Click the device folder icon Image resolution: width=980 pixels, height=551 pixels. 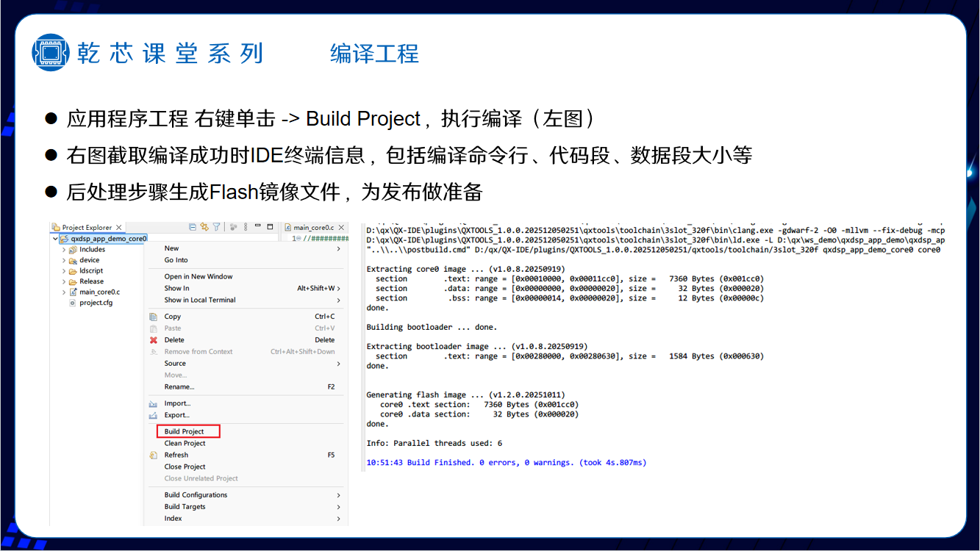[73, 260]
